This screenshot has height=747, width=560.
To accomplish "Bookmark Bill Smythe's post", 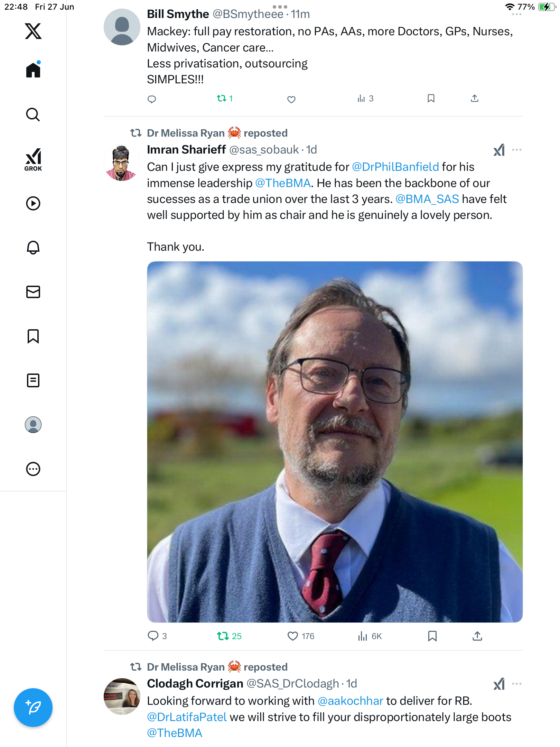I will (x=431, y=99).
